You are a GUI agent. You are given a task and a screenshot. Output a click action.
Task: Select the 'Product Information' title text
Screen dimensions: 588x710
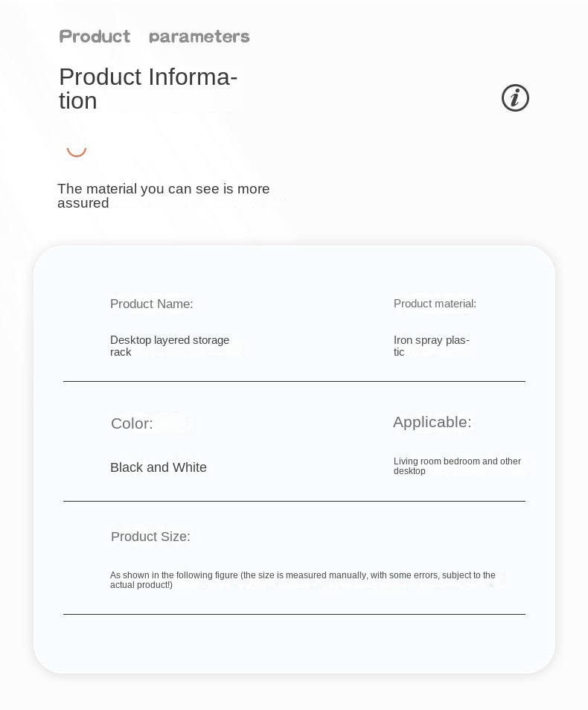[x=148, y=89]
